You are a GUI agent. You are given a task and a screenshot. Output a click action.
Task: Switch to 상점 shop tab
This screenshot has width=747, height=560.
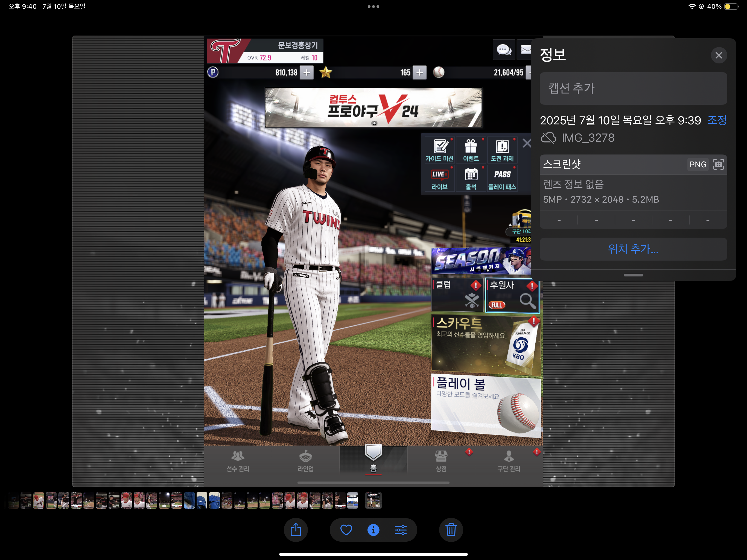click(x=441, y=461)
